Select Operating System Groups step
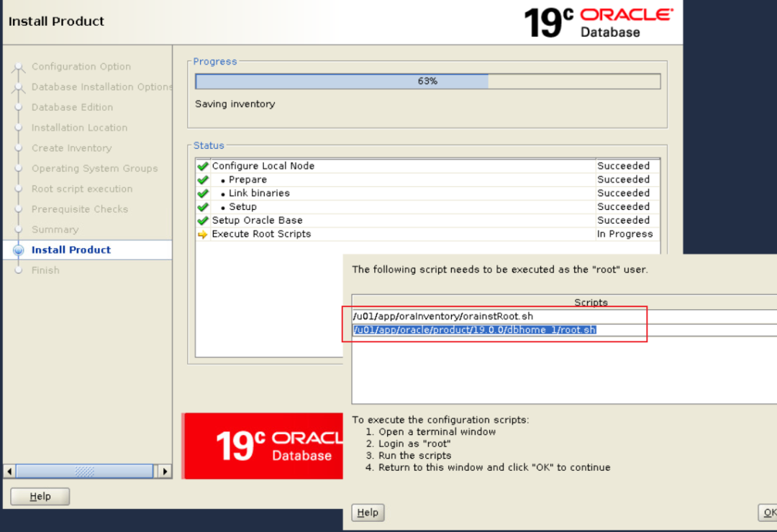 (x=95, y=168)
